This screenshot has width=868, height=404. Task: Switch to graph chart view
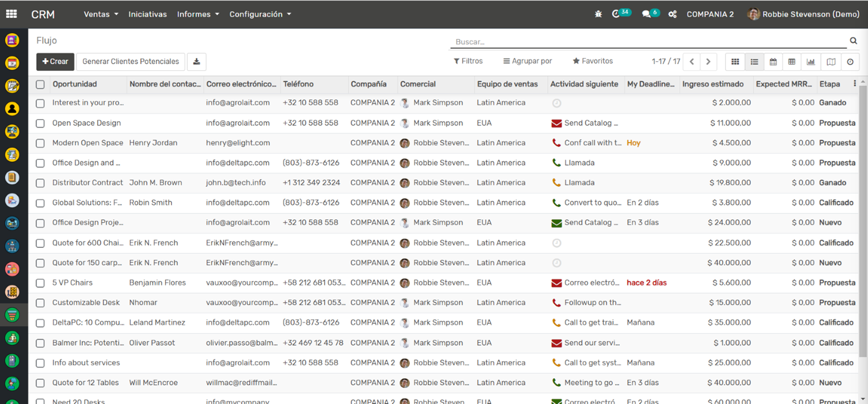(811, 62)
